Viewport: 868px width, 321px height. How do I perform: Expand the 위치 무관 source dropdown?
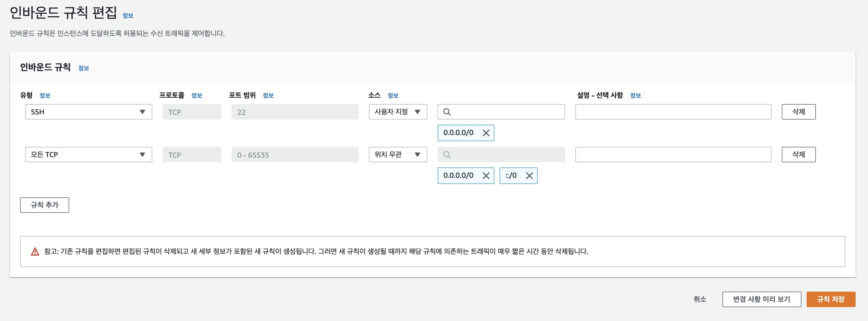(x=398, y=155)
